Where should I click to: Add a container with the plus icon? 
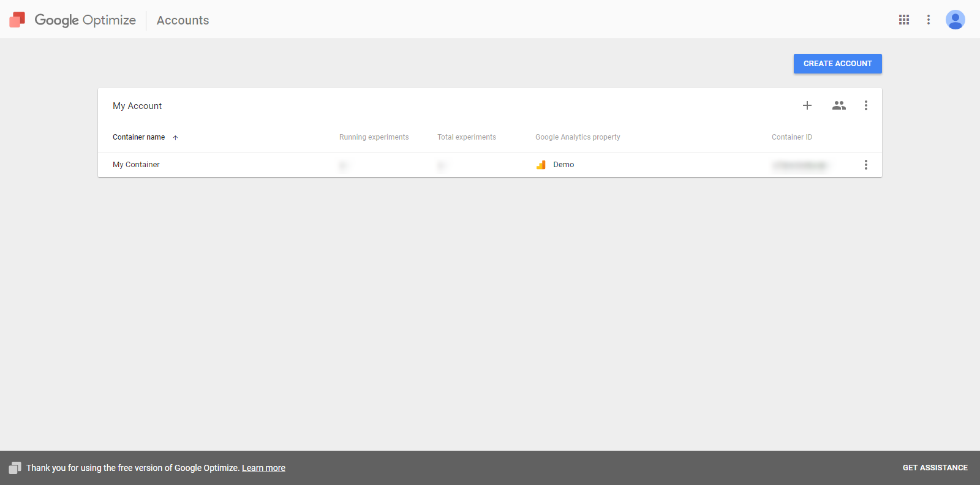coord(807,105)
